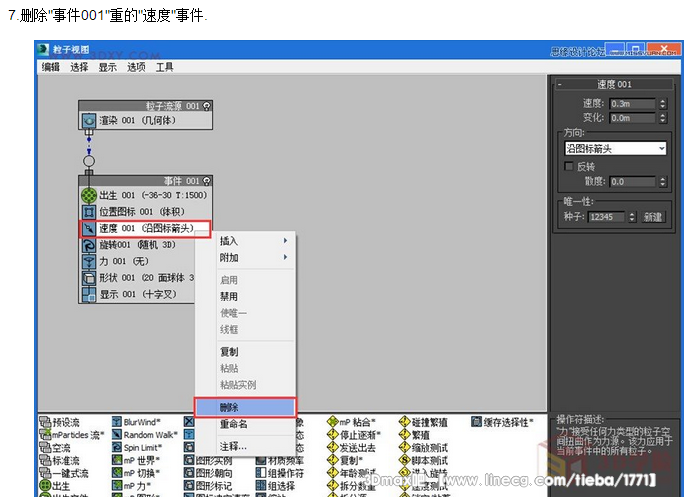Click the 形状 001 operator icon

pos(89,278)
